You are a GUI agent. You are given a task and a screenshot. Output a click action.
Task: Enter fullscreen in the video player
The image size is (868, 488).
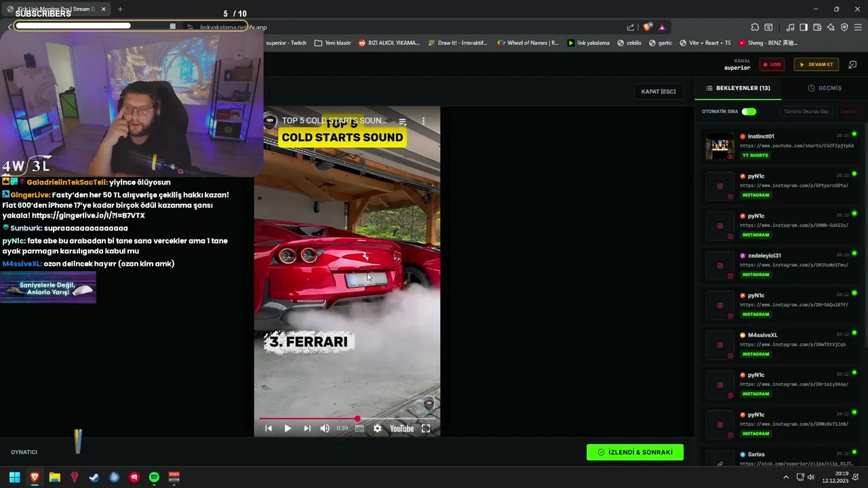(x=426, y=428)
